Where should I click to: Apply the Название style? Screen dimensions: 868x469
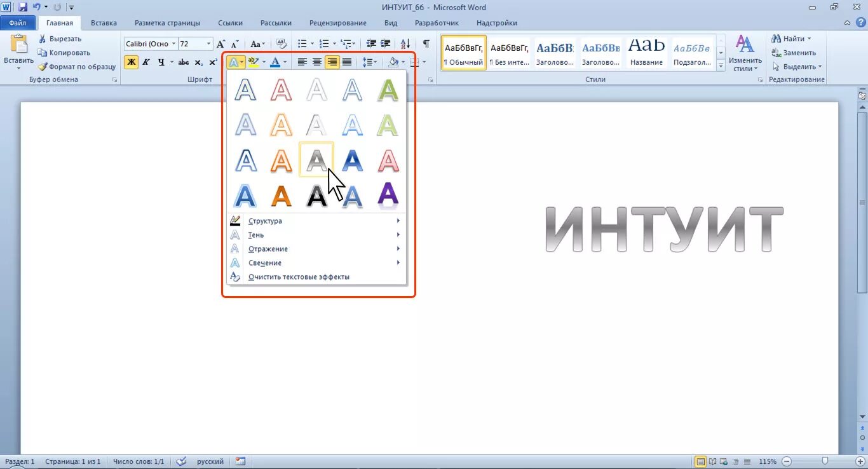tap(646, 53)
